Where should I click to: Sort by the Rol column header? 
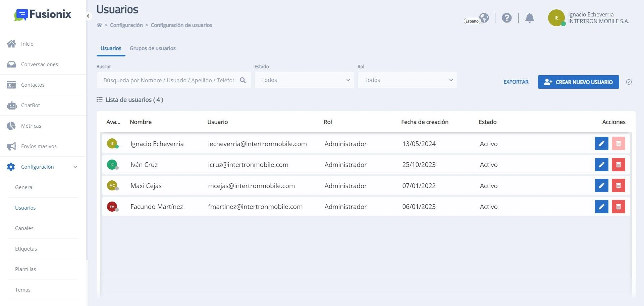328,122
